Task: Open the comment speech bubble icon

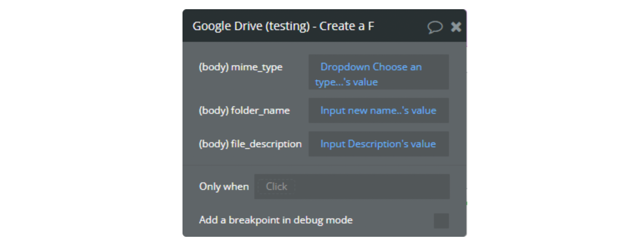Action: coord(435,27)
